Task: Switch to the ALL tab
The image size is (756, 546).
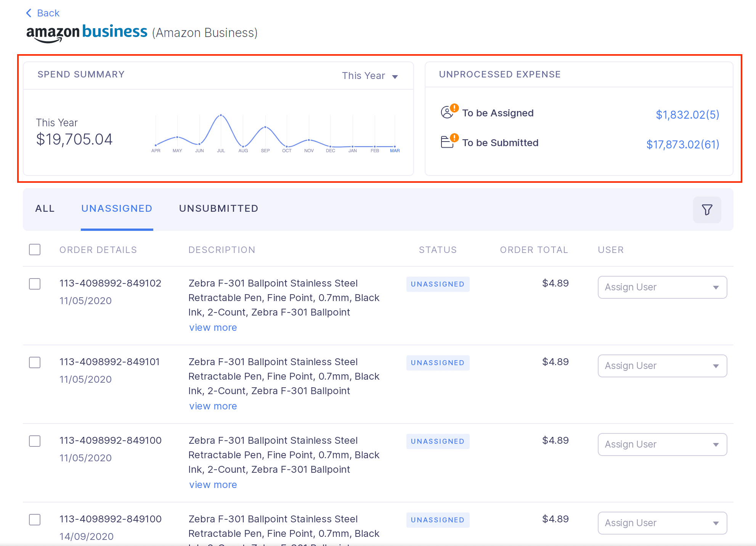Action: coord(45,208)
